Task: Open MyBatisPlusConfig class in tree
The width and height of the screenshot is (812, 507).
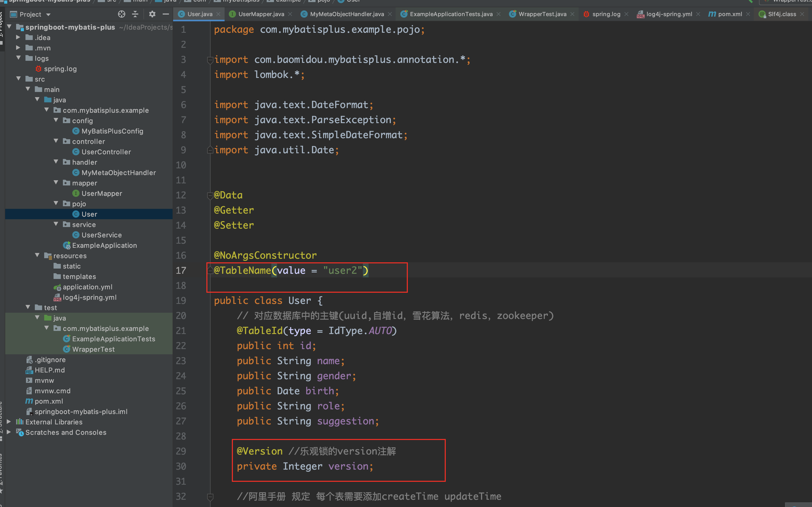Action: pyautogui.click(x=112, y=131)
